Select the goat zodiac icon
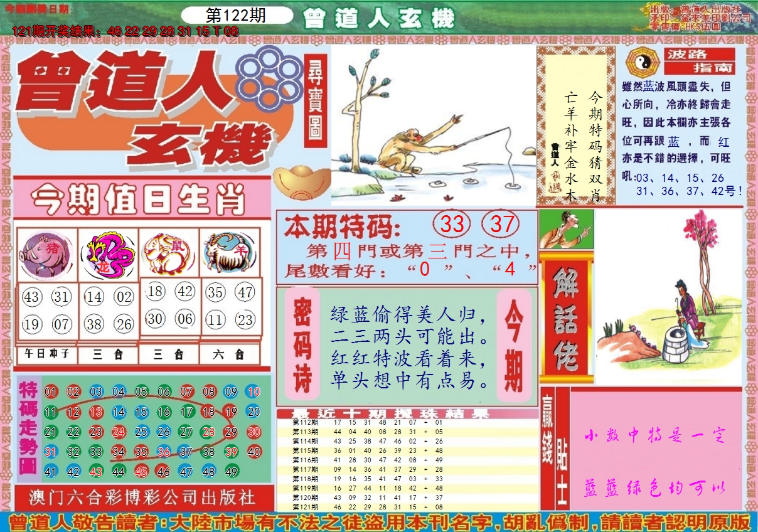The width and height of the screenshot is (758, 532). 229,253
